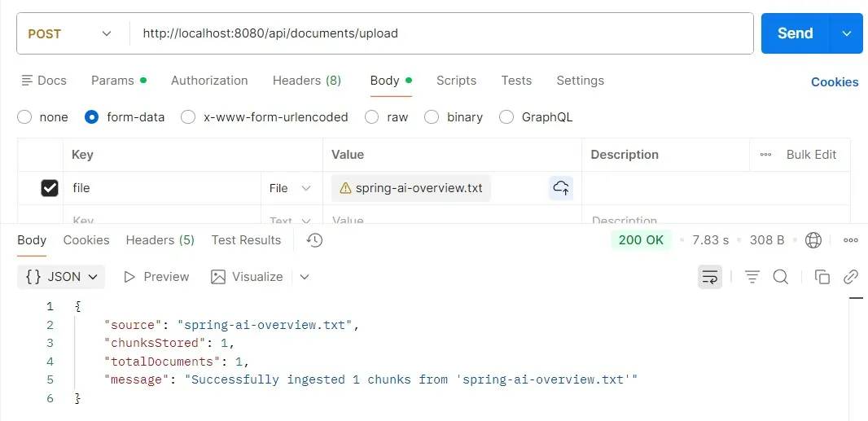
Task: Select the raw body type radio
Action: tap(372, 117)
